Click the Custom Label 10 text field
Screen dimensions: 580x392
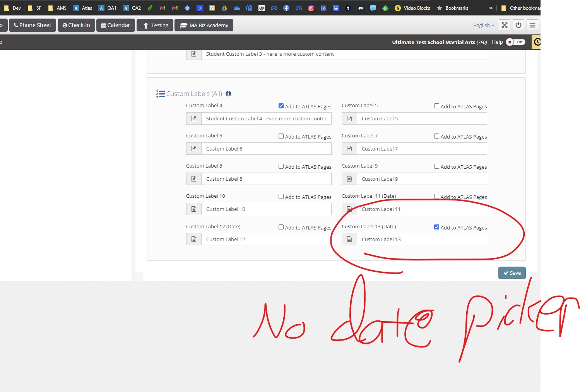click(x=266, y=209)
